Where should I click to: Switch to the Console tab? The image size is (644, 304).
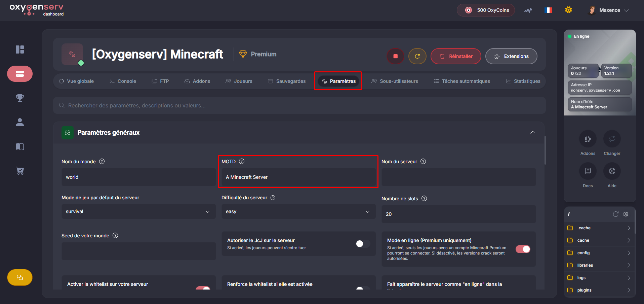pos(123,81)
